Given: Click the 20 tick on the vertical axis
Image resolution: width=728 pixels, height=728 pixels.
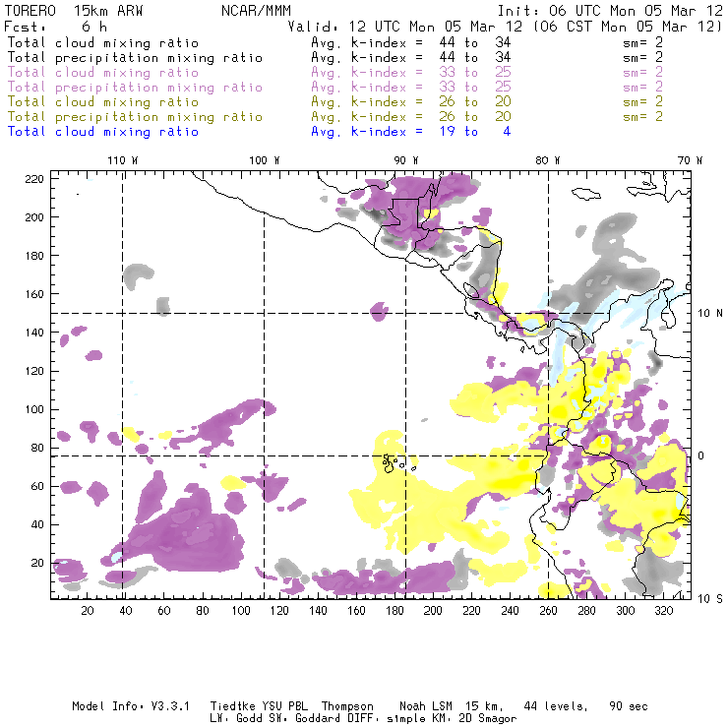Looking at the screenshot, I should point(37,563).
